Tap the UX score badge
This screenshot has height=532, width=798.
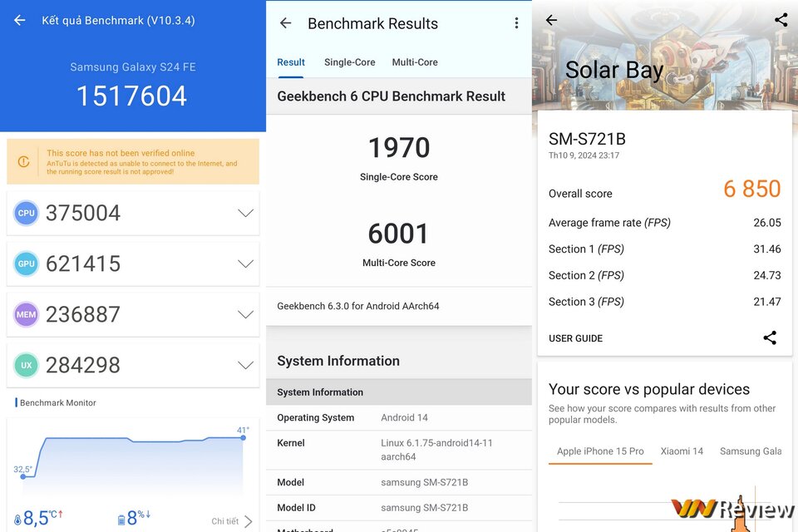coord(26,365)
